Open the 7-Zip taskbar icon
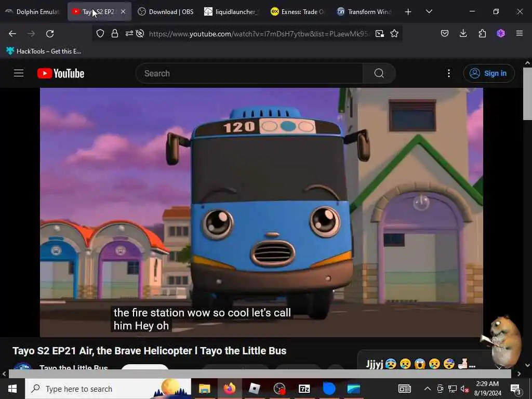This screenshot has height=399, width=532. [304, 389]
